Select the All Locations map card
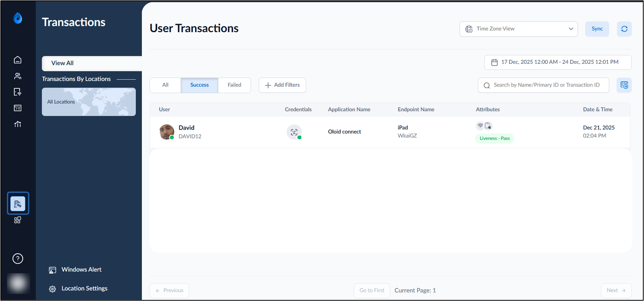Image resolution: width=644 pixels, height=301 pixels. click(89, 102)
